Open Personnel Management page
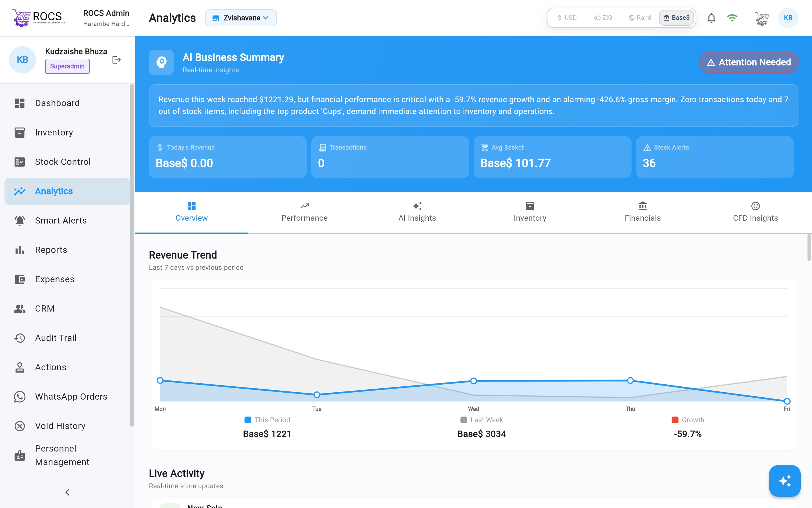Image resolution: width=812 pixels, height=508 pixels. 67,456
